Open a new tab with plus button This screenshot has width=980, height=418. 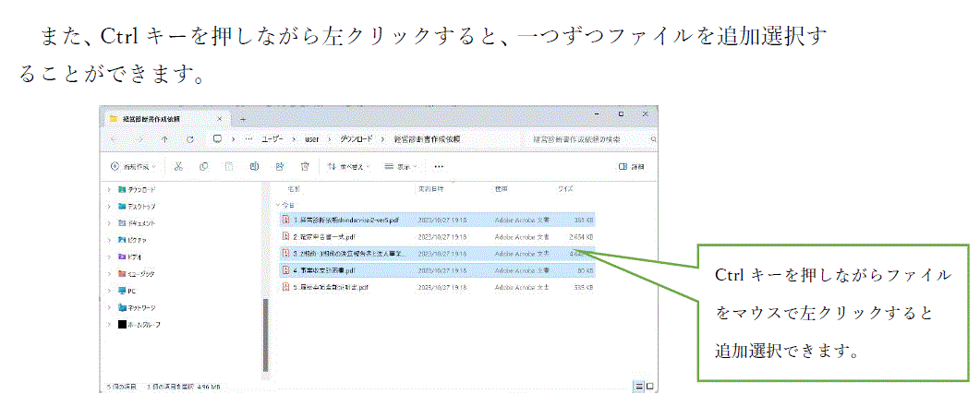coord(243,119)
